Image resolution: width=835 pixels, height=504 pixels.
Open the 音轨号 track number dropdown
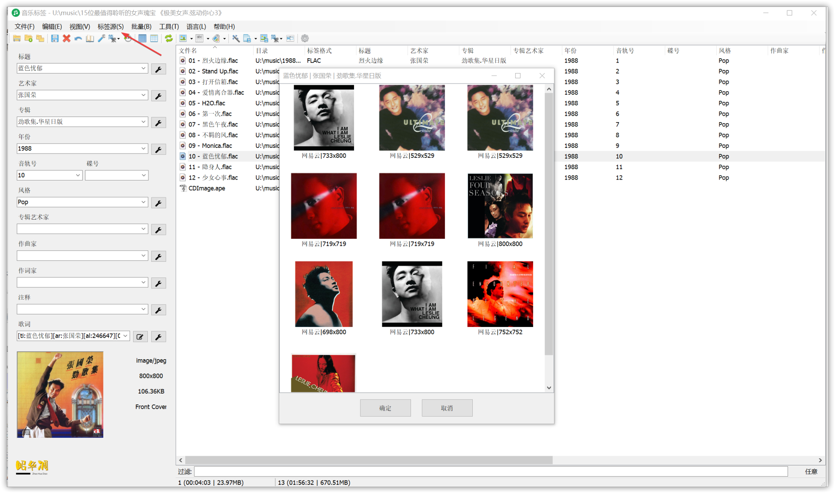78,175
